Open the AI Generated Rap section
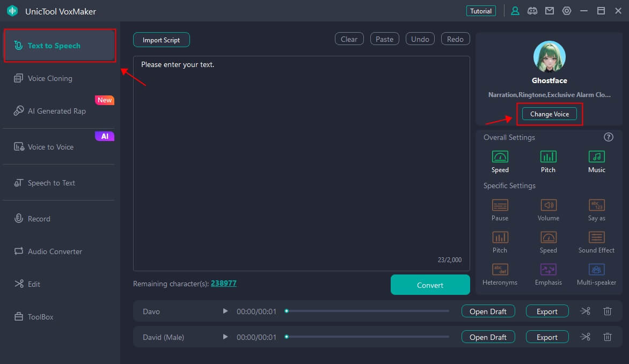The height and width of the screenshot is (364, 629). [57, 111]
